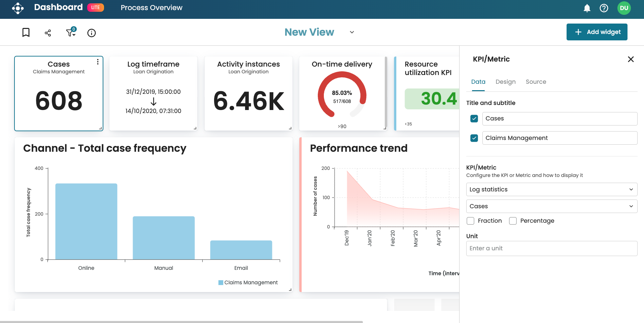Expand the Cases metric dropdown
The image size is (644, 323).
551,206
